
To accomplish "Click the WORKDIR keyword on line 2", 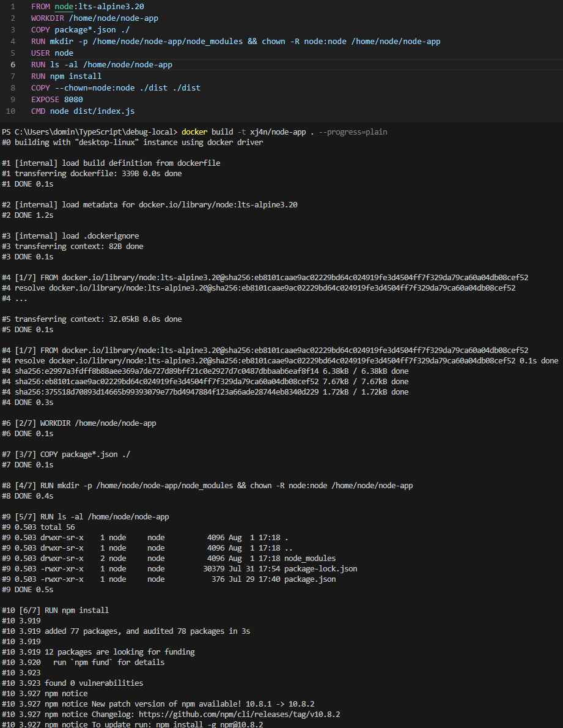I will coord(47,18).
